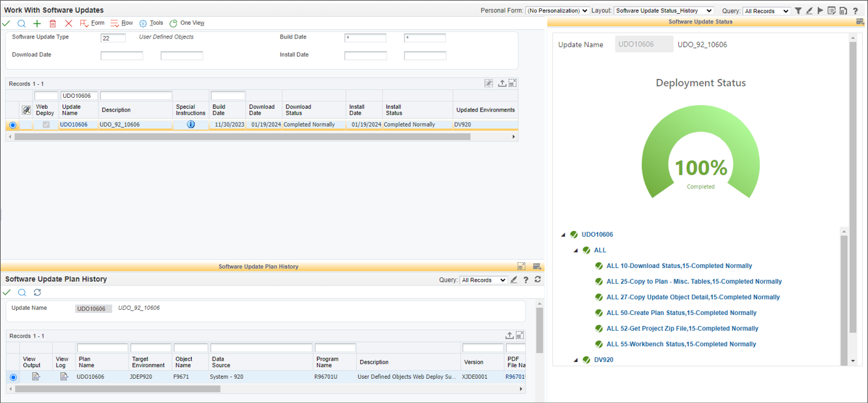Open the top Query All Records dropdown
Image resolution: width=868 pixels, height=403 pixels.
[x=766, y=11]
